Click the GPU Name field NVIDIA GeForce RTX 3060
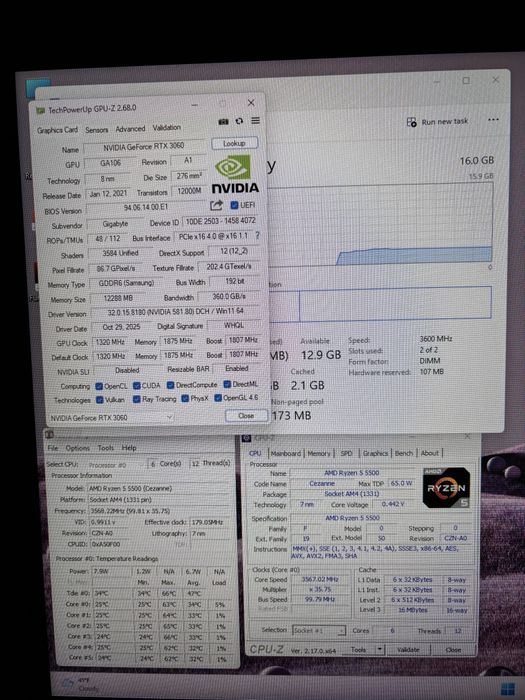Viewport: 525px width, 700px height. 144,146
